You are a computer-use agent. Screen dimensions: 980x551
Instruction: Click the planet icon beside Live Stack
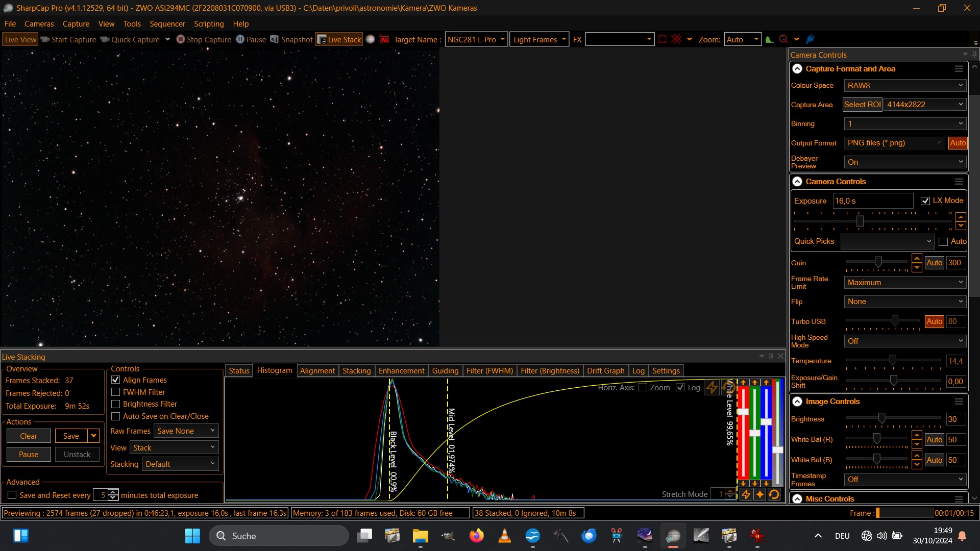371,39
